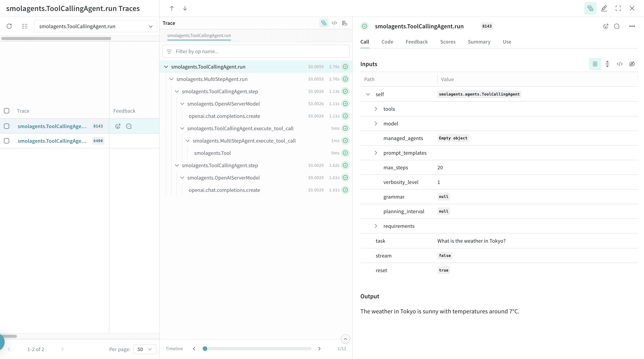The image size is (644, 359).
Task: Switch to the Scores tab
Action: [448, 42]
